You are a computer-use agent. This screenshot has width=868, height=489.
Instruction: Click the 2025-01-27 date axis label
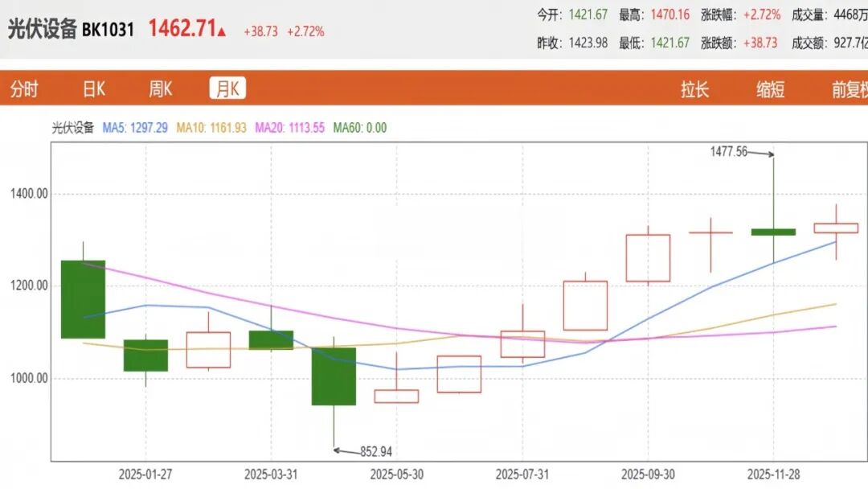(x=145, y=475)
